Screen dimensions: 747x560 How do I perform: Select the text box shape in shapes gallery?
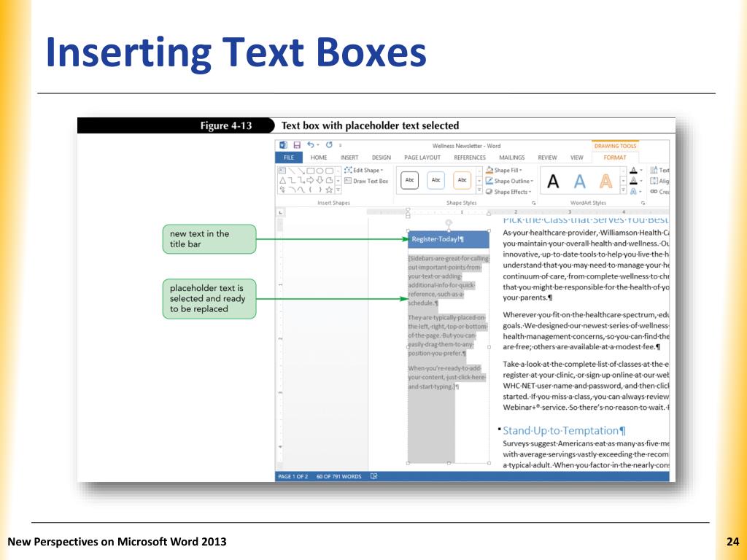pos(282,171)
